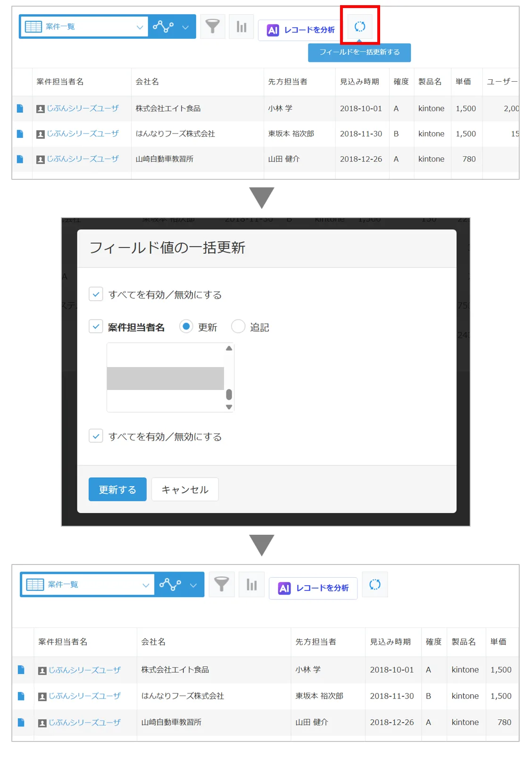This screenshot has height=758, width=532.
Task: Click the filter funnel icon in bottom panel
Action: point(222,584)
